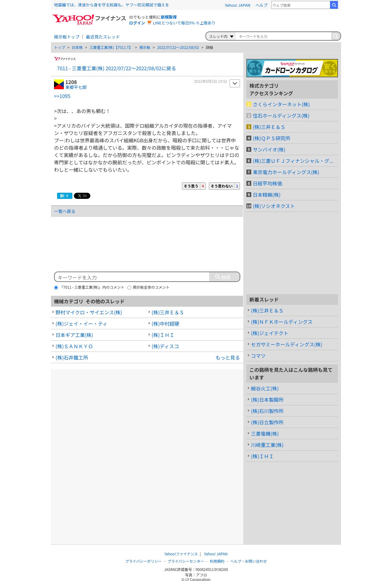The width and height of the screenshot is (392, 581).
Task: Open new thread セガサミーホールディングス(株)
Action: click(286, 345)
